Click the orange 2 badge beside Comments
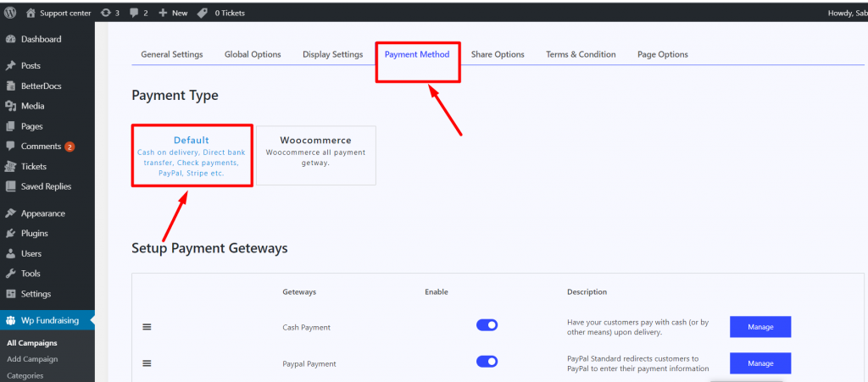 tap(70, 147)
